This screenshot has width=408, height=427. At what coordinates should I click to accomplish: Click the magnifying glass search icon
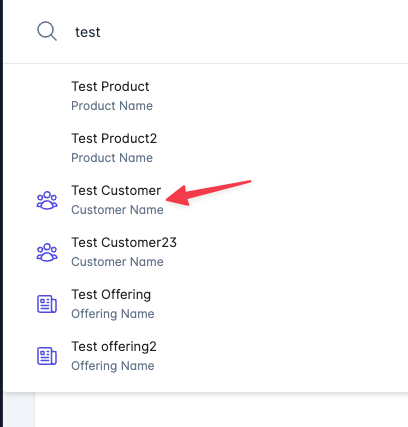pyautogui.click(x=47, y=31)
